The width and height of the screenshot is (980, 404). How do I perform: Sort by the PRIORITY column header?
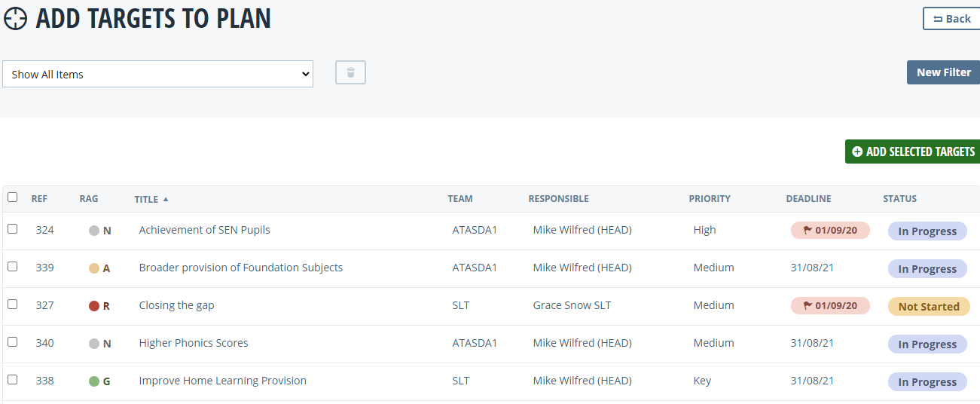[710, 199]
